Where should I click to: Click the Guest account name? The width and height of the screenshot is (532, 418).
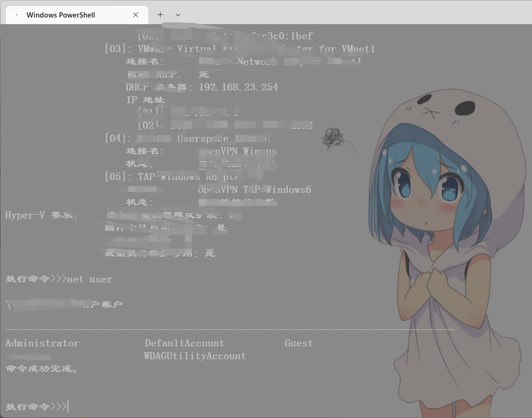pyautogui.click(x=298, y=343)
